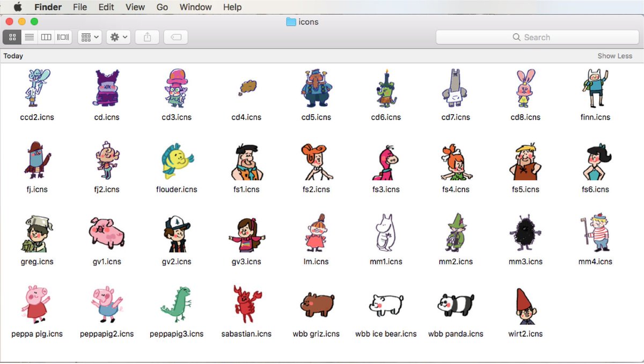Viewport: 644px width, 364px height.
Task: Select the mm3.icns black fuzzy icon
Action: pyautogui.click(x=525, y=232)
